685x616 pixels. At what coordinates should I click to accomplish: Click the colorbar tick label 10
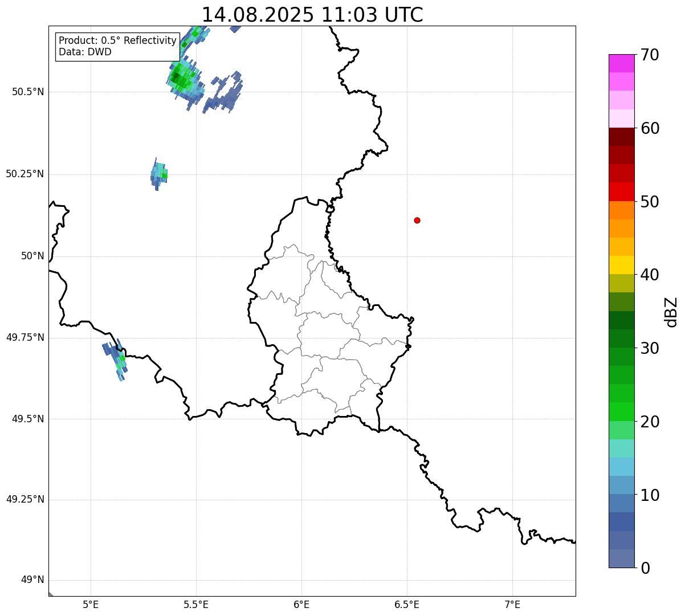[650, 496]
